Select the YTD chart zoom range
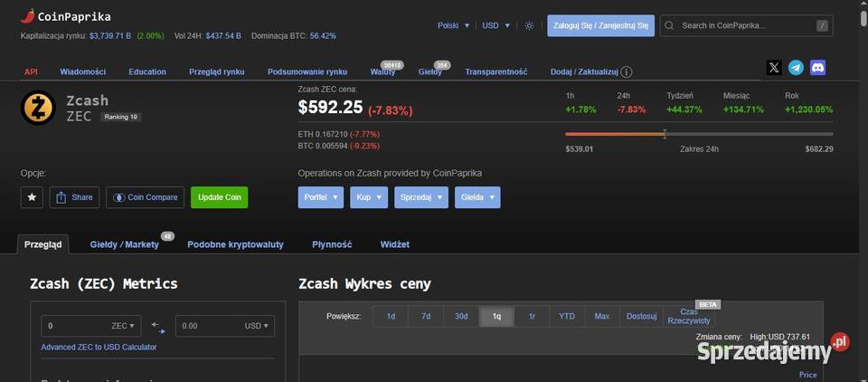 coord(567,316)
